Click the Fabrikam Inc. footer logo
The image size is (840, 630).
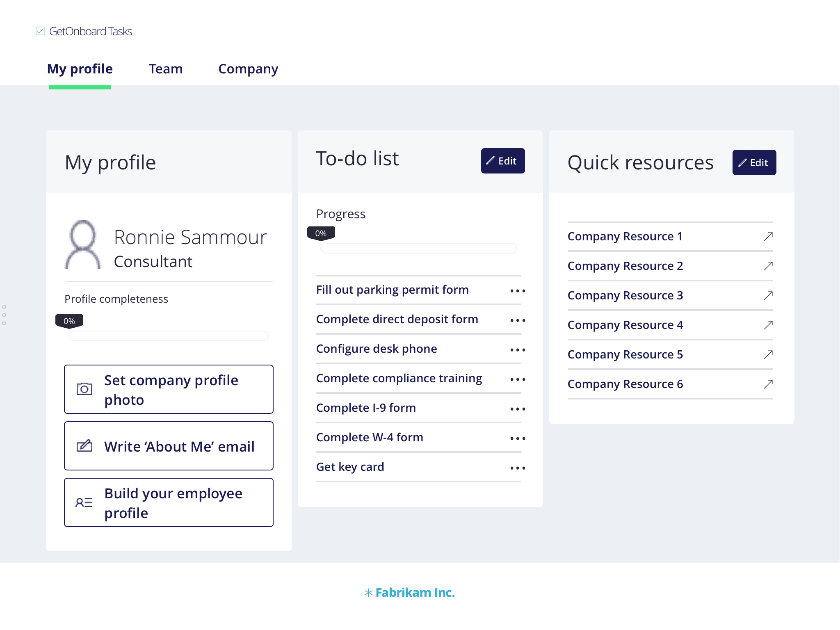[x=409, y=592]
